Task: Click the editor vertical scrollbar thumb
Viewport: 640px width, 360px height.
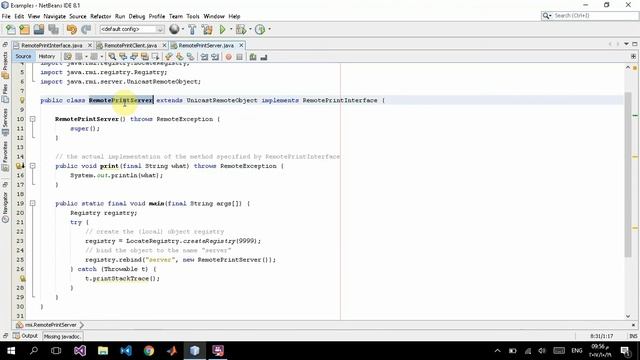Action: tap(628, 175)
